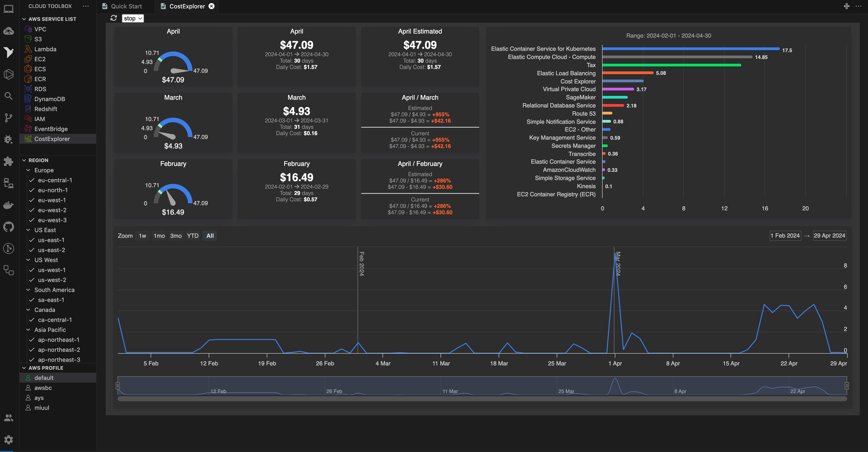Screen dimensions: 868x452
Task: Toggle the ca-central-1 region checkmark
Action: tap(32, 320)
